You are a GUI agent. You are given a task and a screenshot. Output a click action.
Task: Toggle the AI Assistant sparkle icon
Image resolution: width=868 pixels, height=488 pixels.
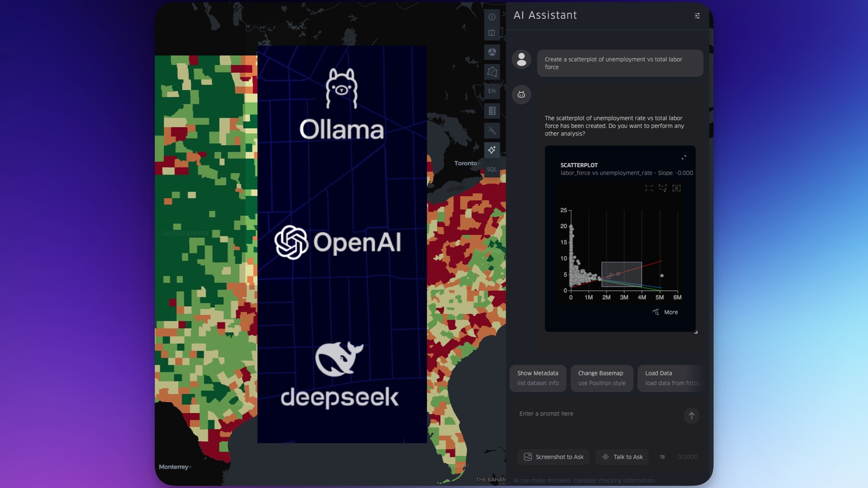[492, 150]
